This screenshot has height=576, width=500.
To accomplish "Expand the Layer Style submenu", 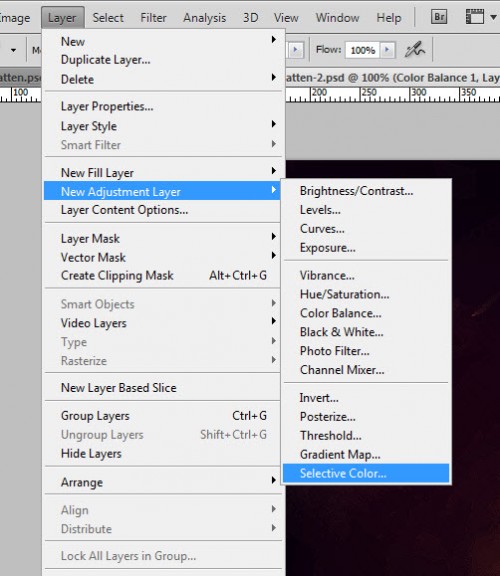I will pos(162,126).
